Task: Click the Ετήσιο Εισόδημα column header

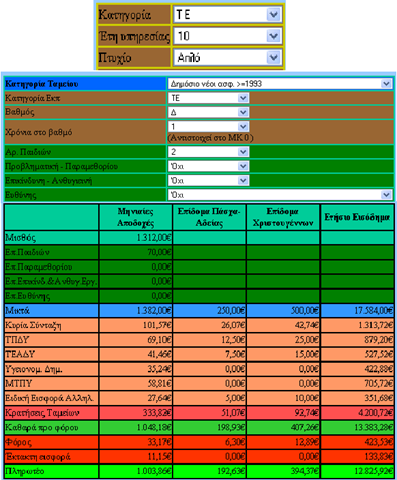Action: (357, 217)
